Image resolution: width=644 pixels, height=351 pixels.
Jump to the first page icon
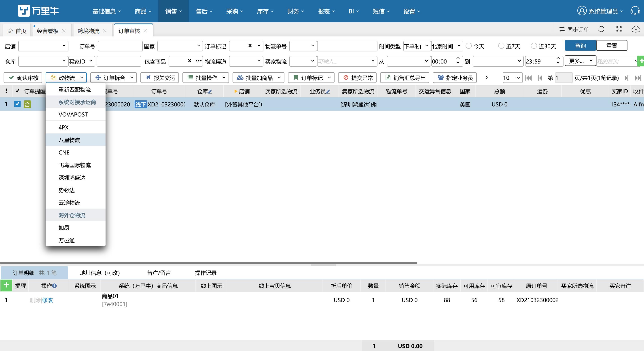tap(528, 78)
